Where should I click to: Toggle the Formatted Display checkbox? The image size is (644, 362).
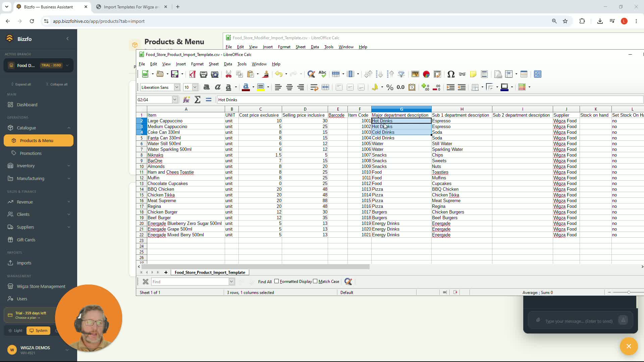click(x=277, y=281)
